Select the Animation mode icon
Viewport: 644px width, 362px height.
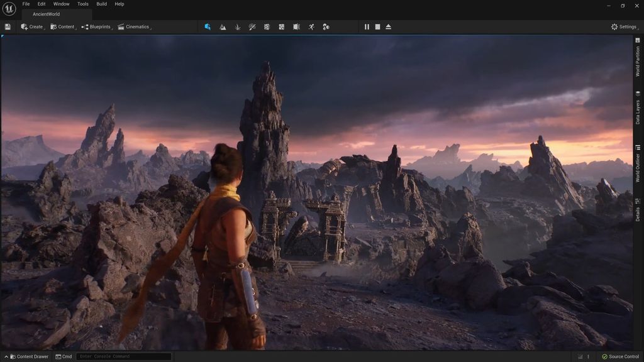tap(311, 26)
